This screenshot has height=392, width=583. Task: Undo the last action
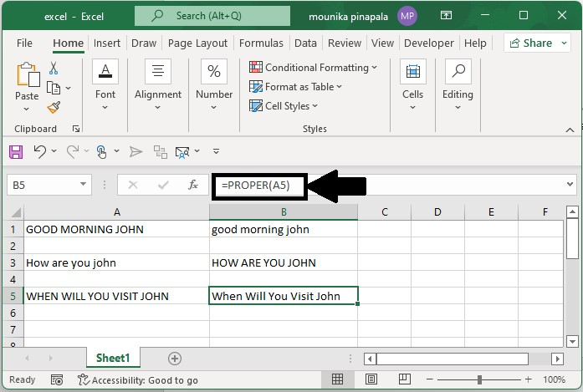pos(39,151)
